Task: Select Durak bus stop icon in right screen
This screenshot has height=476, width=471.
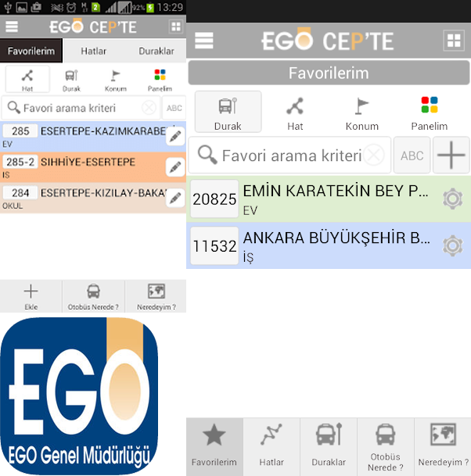Action: click(x=228, y=112)
